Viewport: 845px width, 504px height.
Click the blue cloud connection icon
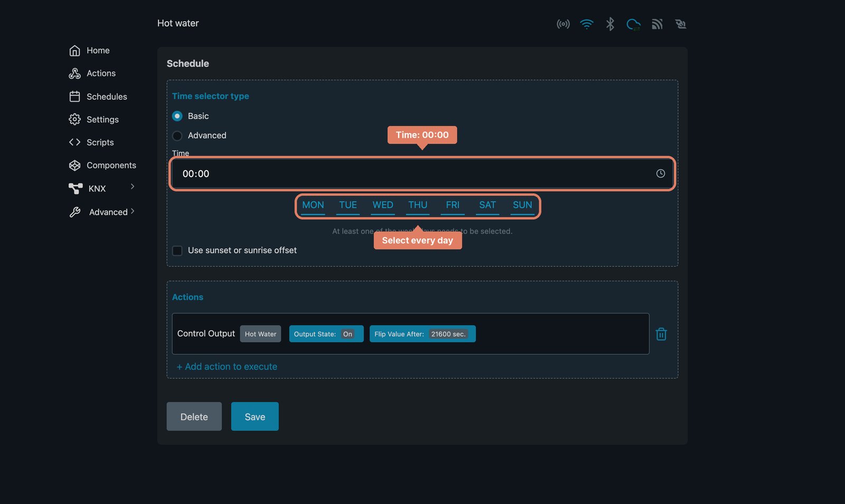(633, 24)
